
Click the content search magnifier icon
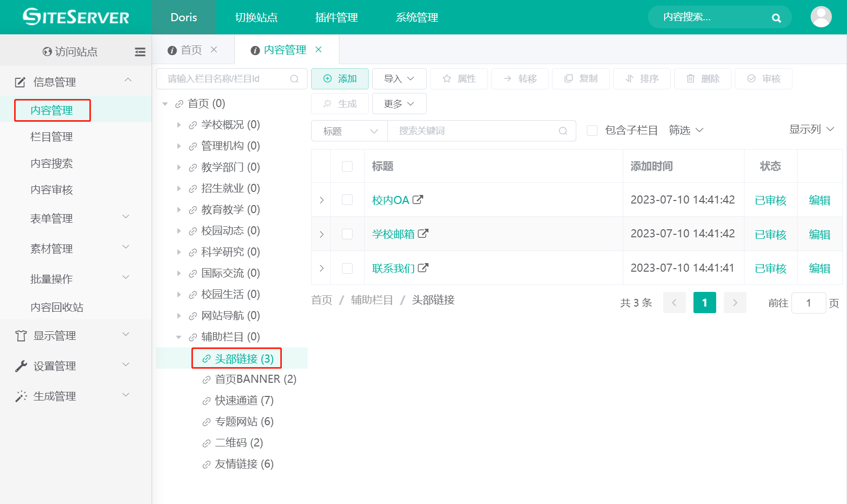coord(776,17)
